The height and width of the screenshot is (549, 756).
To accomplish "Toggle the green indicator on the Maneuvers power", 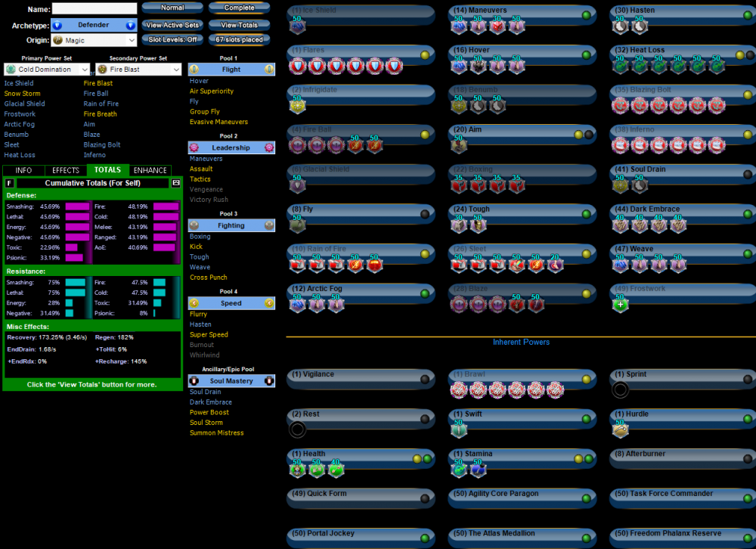I will (586, 15).
